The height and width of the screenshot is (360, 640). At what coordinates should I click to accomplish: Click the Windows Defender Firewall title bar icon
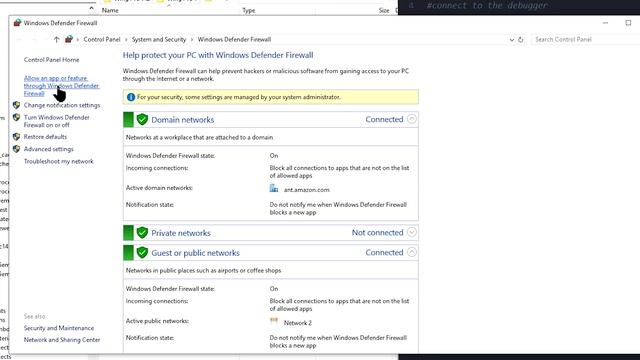(x=17, y=23)
